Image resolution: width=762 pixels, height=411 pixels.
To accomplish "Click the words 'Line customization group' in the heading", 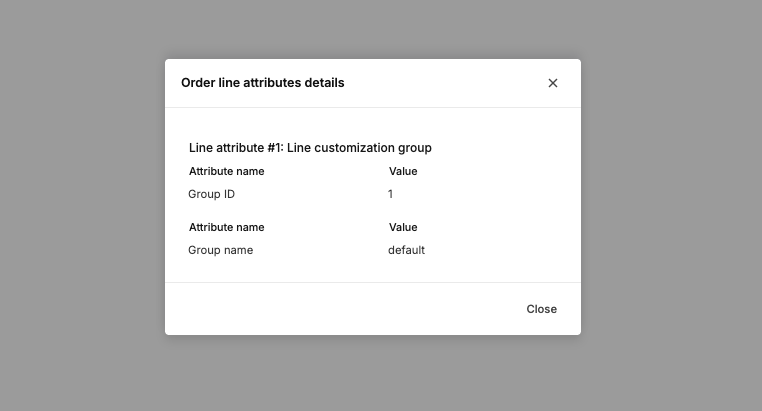I will 359,147.
